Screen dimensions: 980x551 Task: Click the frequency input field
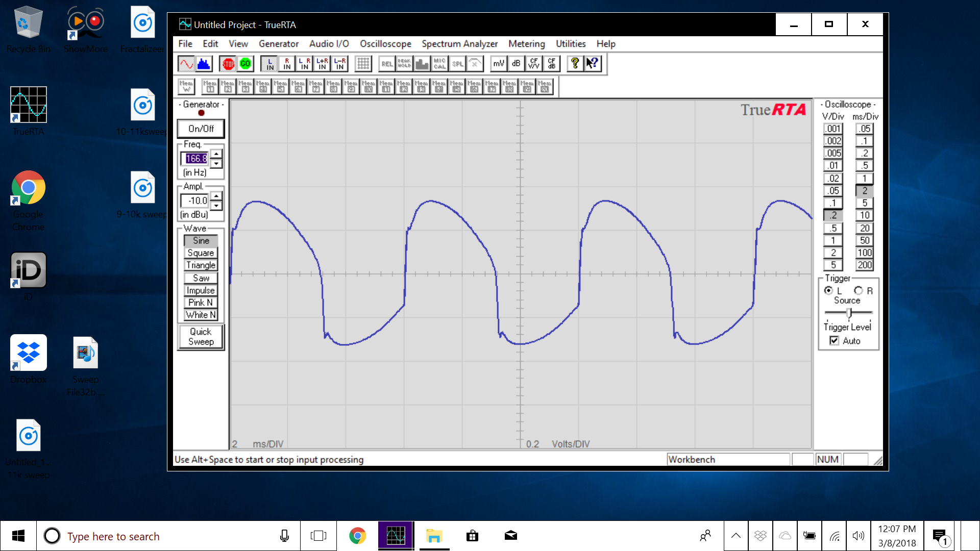(x=196, y=159)
